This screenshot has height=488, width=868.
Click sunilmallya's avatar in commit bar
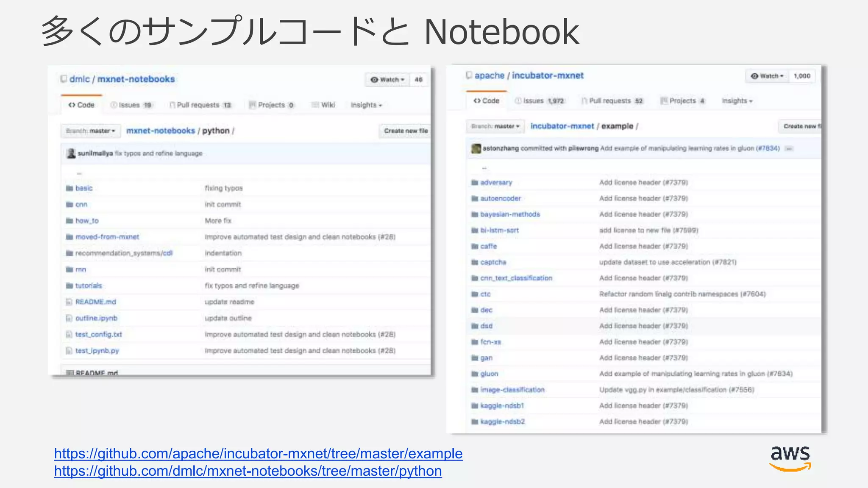[71, 153]
